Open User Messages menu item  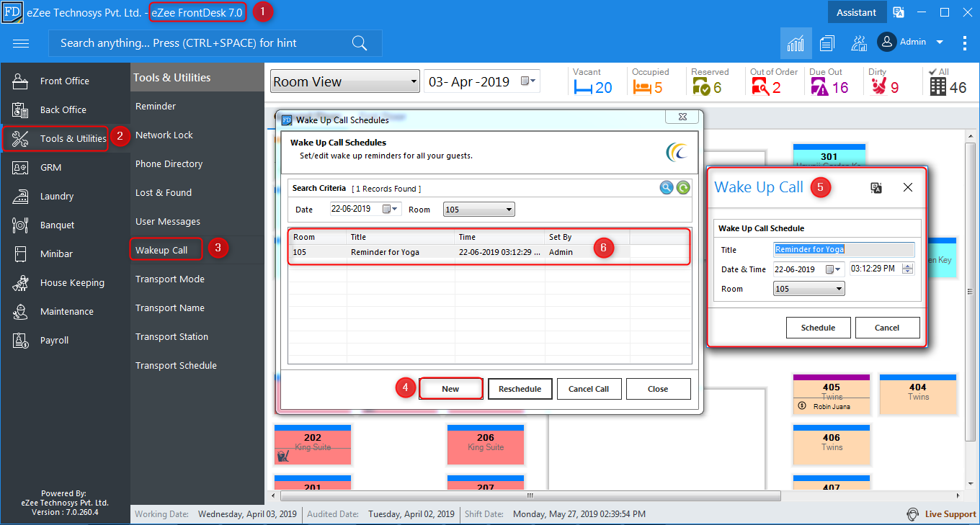tap(168, 221)
